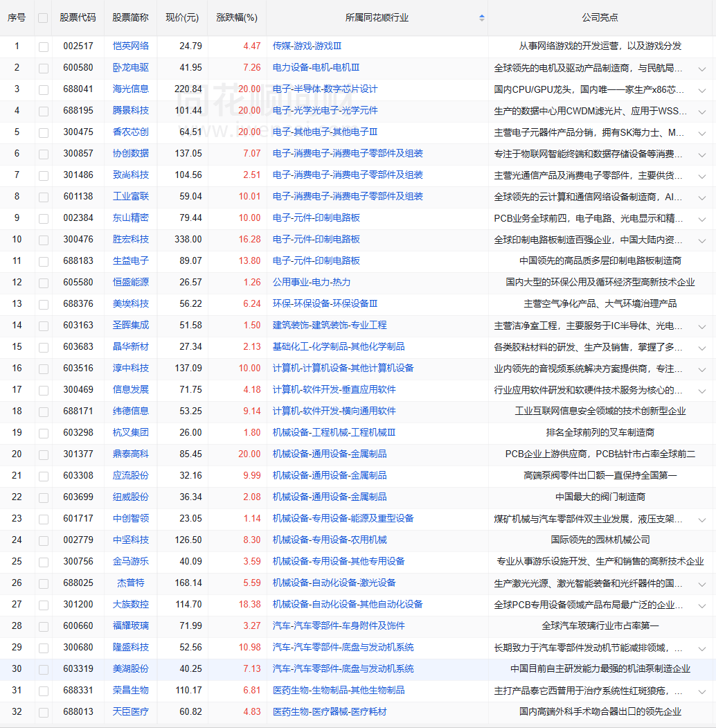The image size is (716, 728).
Task: Show full 公司亮点 for 荣昌生物
Action: (x=701, y=691)
